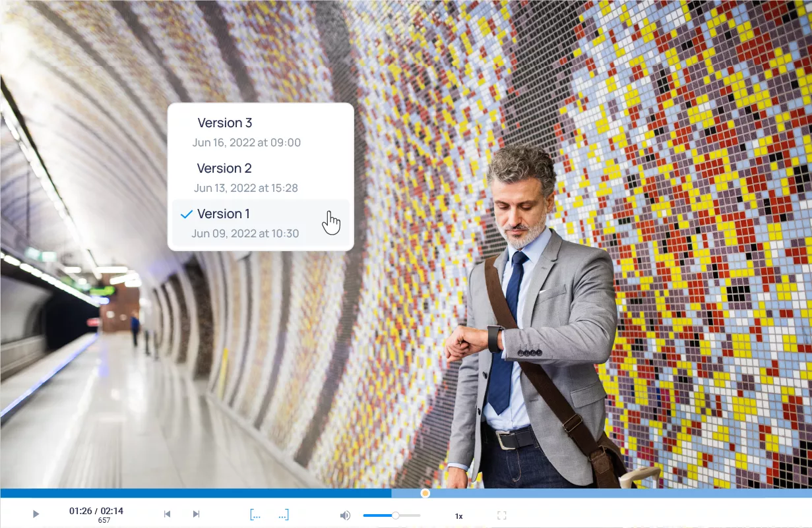Adjust the volume slider
Viewport: 812px width, 528px height.
click(391, 515)
